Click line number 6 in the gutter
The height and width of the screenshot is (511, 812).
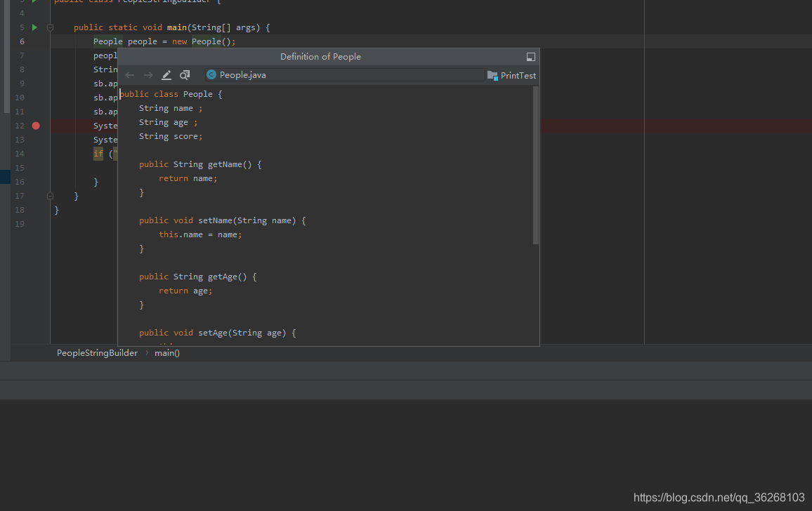[22, 41]
